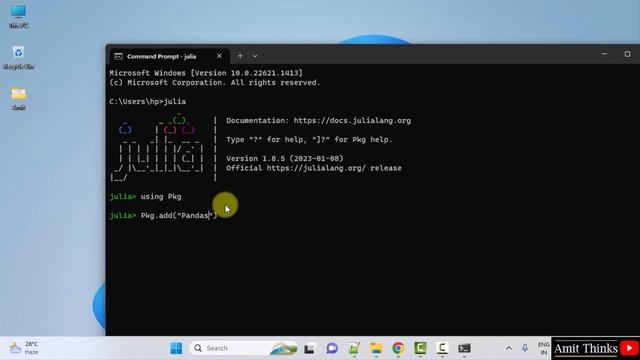Click the taskbar Search box
640x360 pixels.
(243, 348)
